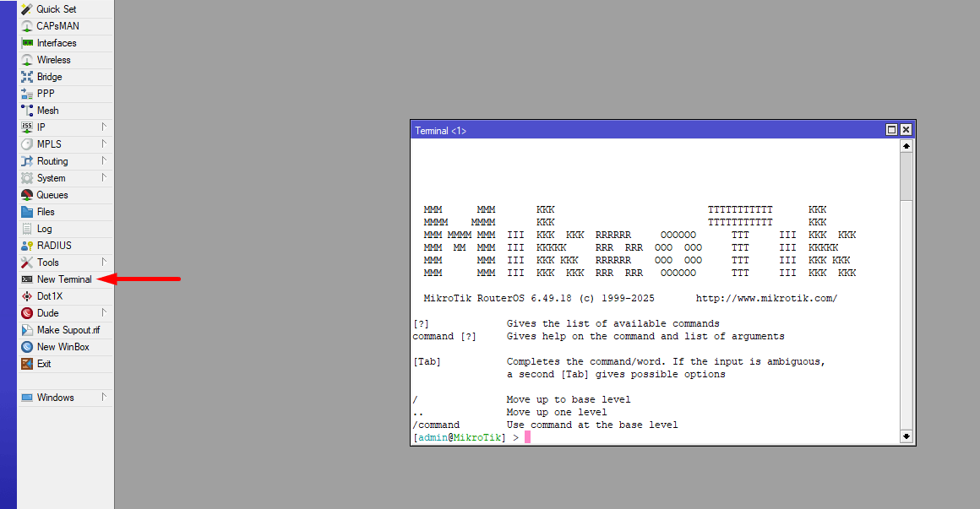Choose Exit from the sidebar

pos(66,364)
